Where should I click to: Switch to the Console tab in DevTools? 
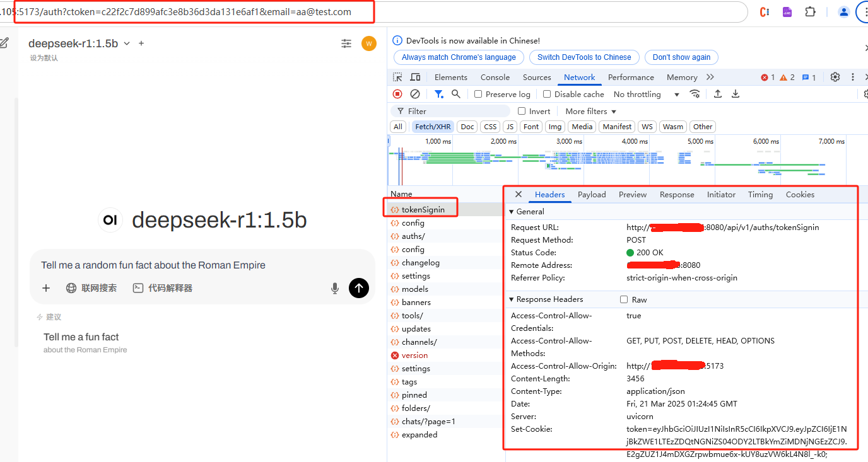coord(495,76)
